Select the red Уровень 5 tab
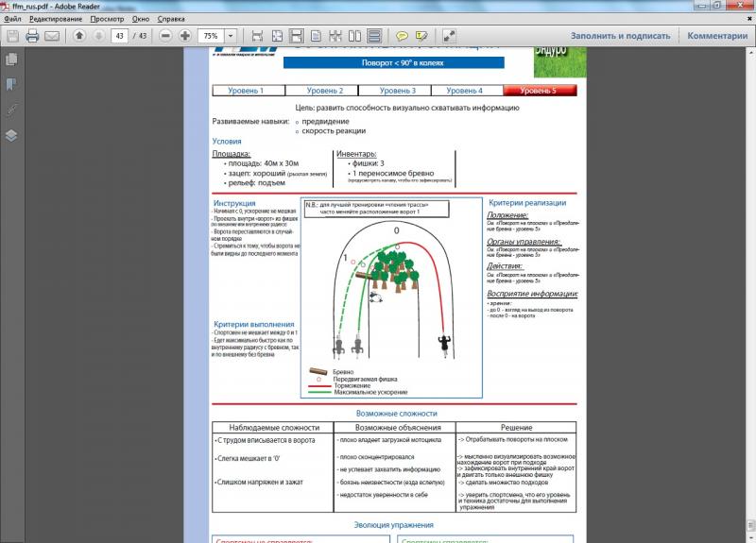This screenshot has height=543, width=756. coord(540,91)
